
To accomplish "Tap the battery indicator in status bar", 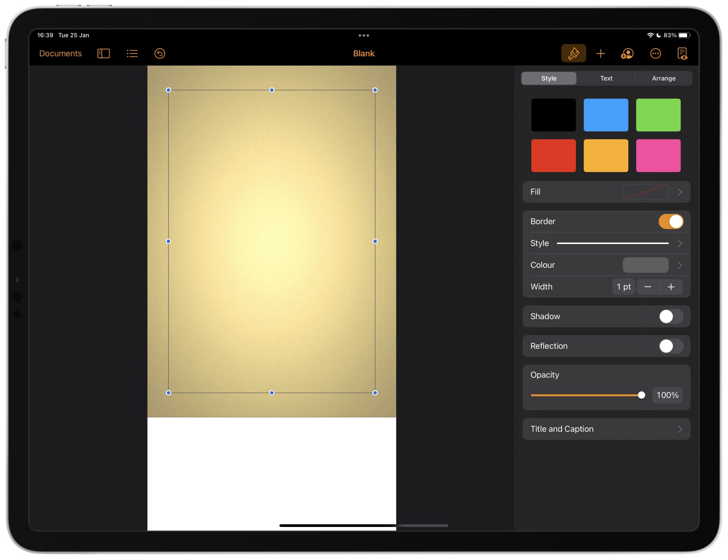I will (684, 35).
